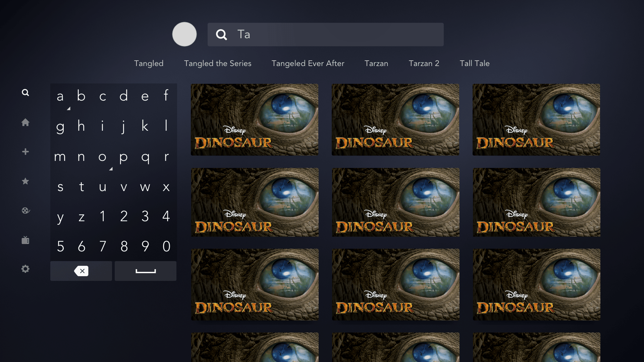Tap the letter h key
This screenshot has width=644, height=362.
pyautogui.click(x=81, y=126)
